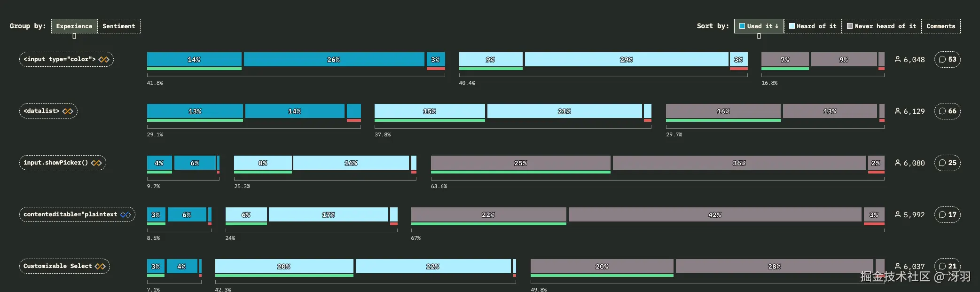Click respondents icon next to 5,992

click(898, 214)
